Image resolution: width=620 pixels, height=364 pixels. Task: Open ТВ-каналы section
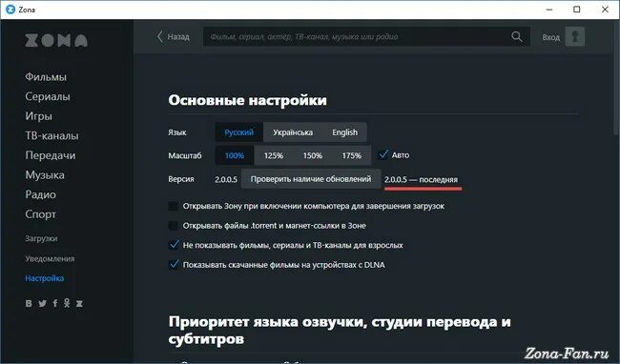pyautogui.click(x=52, y=136)
